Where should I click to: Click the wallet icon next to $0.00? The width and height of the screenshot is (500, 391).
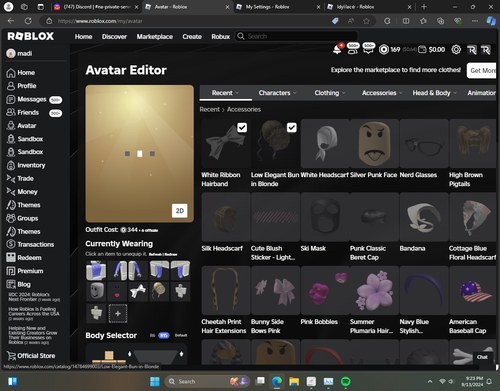[422, 50]
